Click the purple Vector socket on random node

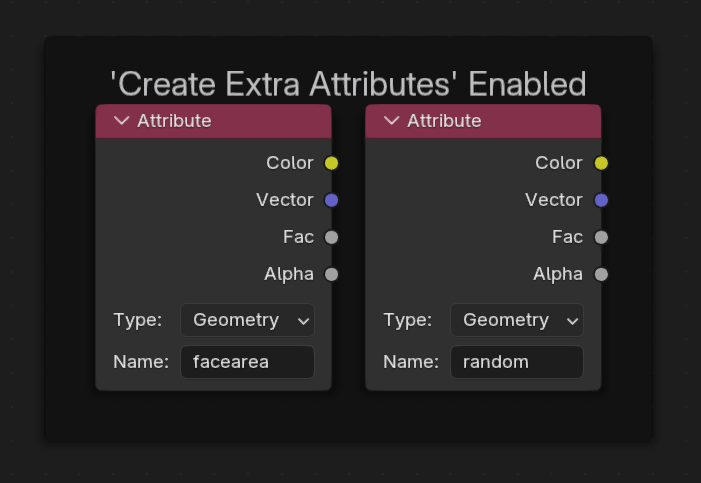tap(601, 200)
